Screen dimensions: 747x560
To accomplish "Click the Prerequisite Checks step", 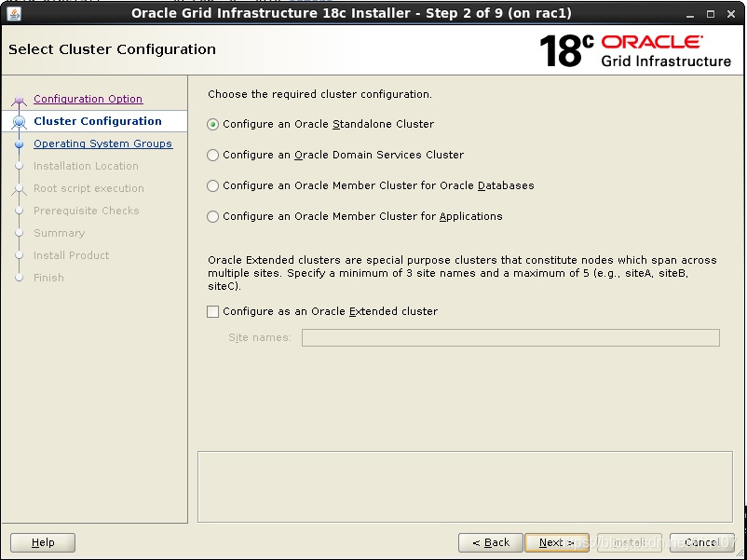I will point(87,211).
